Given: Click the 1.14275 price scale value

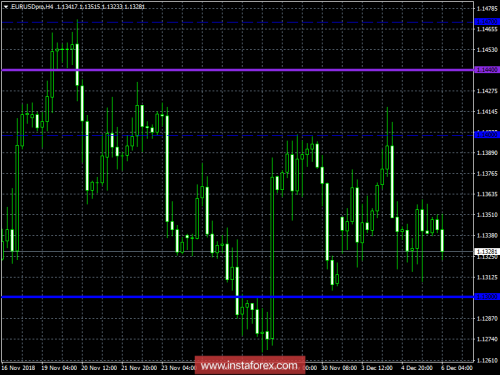Looking at the screenshot, I should coord(487,91).
